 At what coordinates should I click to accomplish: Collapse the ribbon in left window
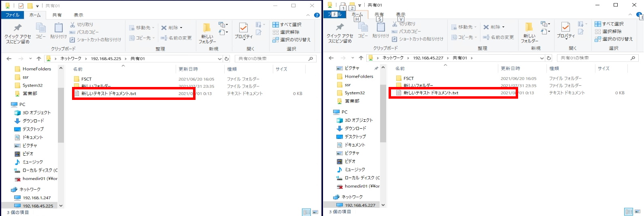click(308, 15)
